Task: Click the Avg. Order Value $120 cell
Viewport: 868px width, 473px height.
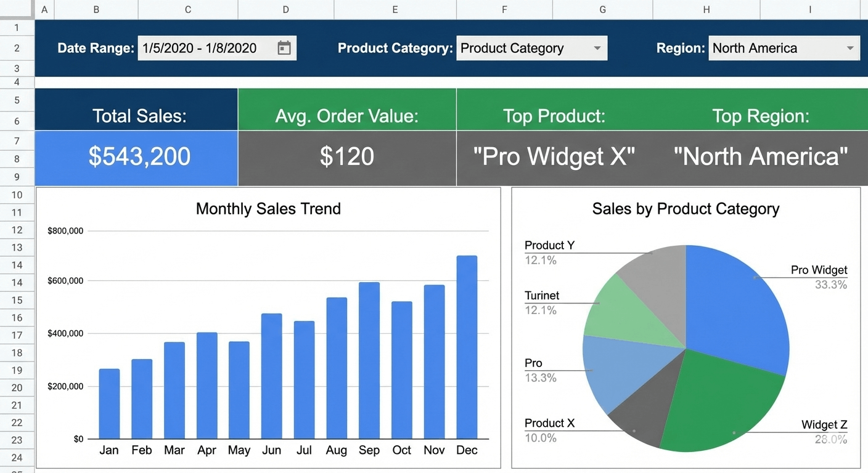Action: (346, 157)
